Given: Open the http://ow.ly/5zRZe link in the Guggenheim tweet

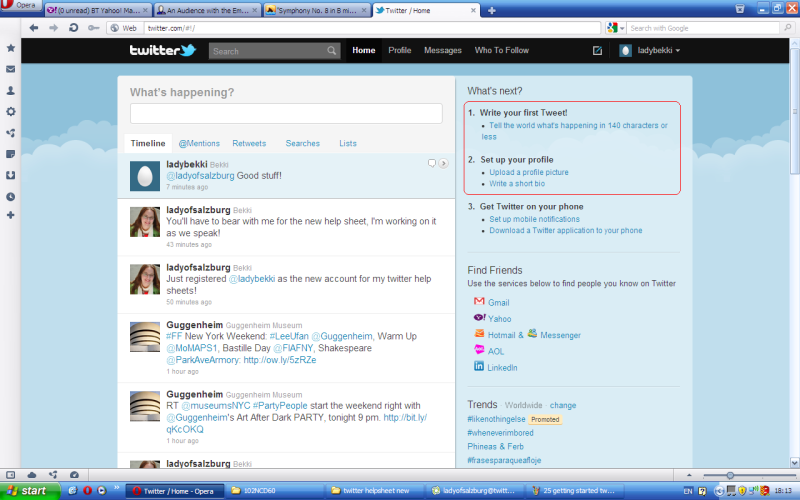Looking at the screenshot, I should pyautogui.click(x=280, y=360).
